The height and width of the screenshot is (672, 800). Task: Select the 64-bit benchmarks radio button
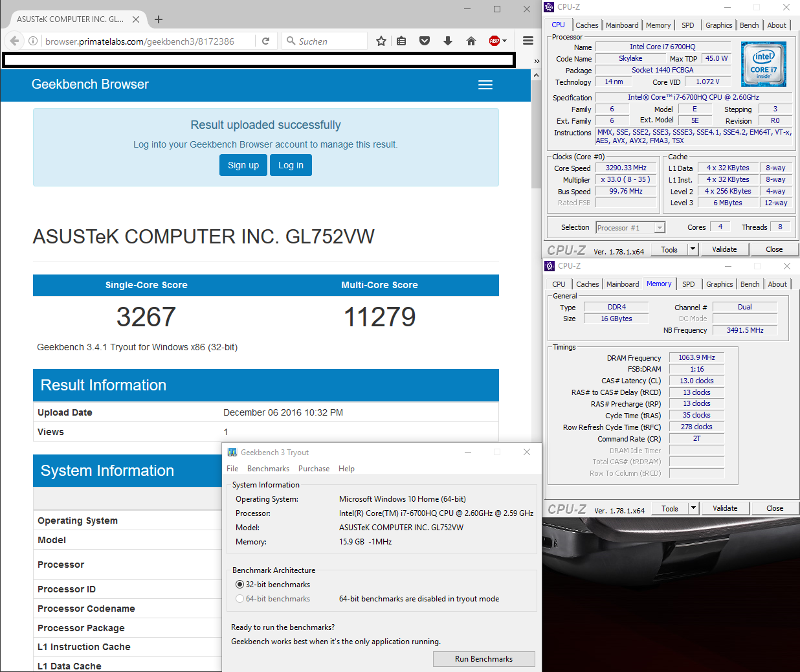(x=239, y=599)
